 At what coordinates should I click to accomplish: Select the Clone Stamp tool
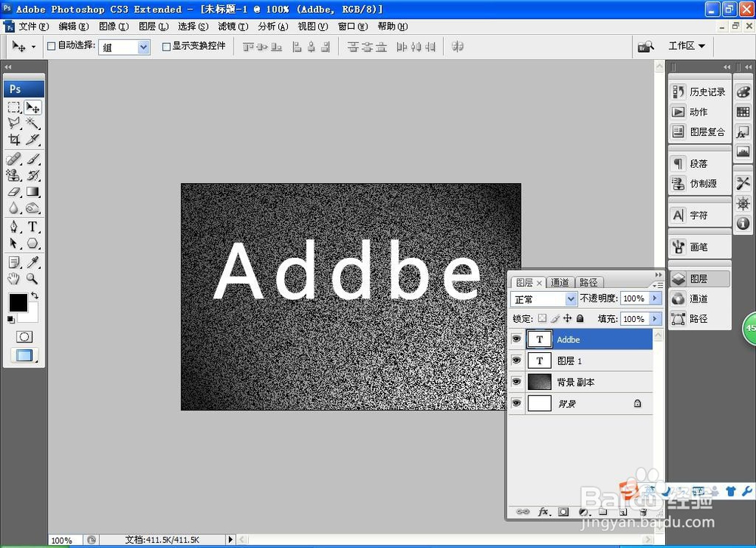pyautogui.click(x=14, y=175)
